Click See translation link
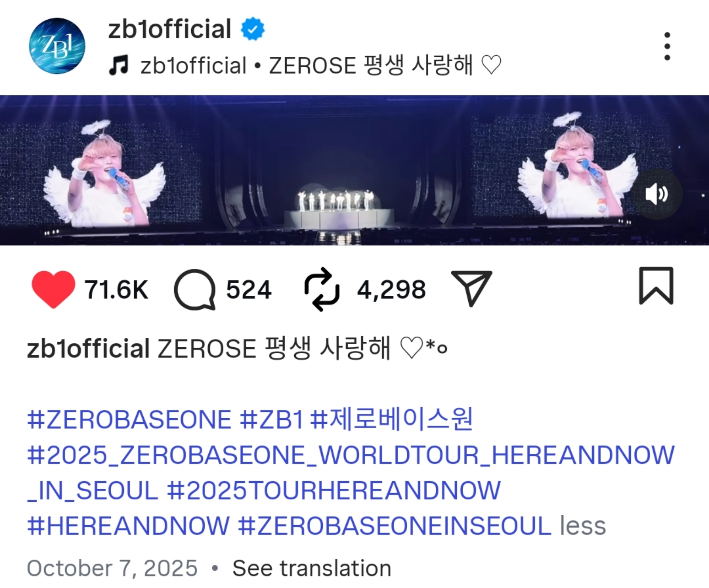 pyautogui.click(x=312, y=568)
